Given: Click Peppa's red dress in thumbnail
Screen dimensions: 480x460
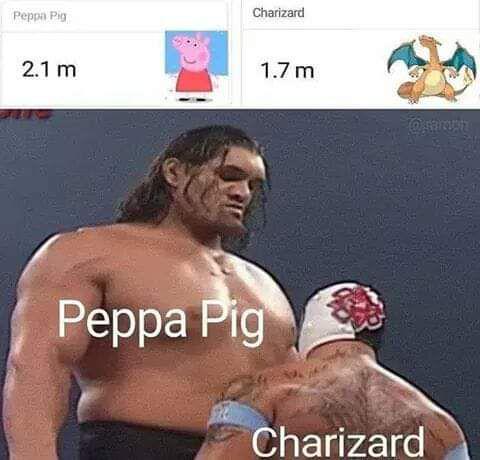Looking at the screenshot, I should [x=194, y=80].
